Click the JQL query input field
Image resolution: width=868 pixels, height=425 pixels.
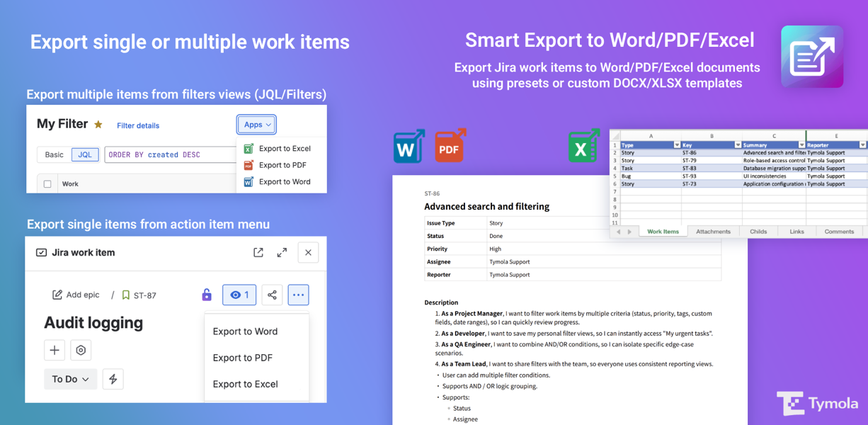coord(170,154)
